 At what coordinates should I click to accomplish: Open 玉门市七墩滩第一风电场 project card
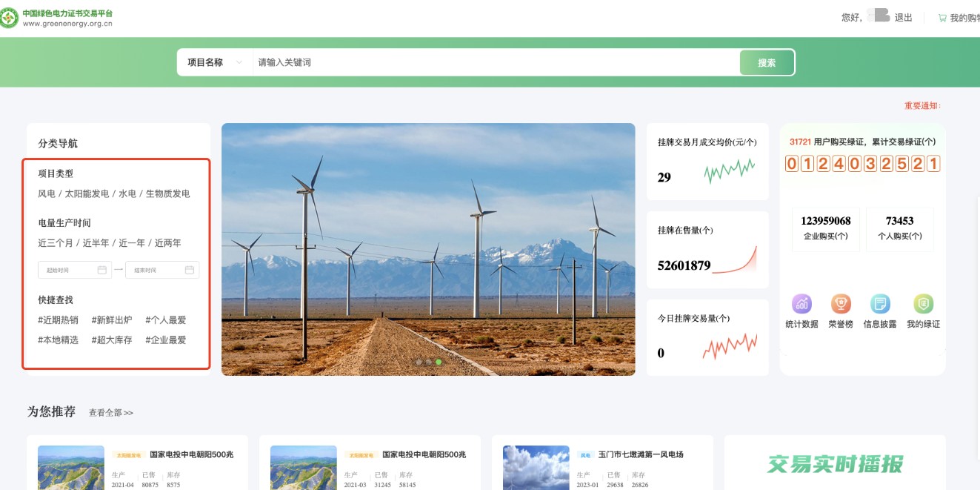(x=602, y=463)
